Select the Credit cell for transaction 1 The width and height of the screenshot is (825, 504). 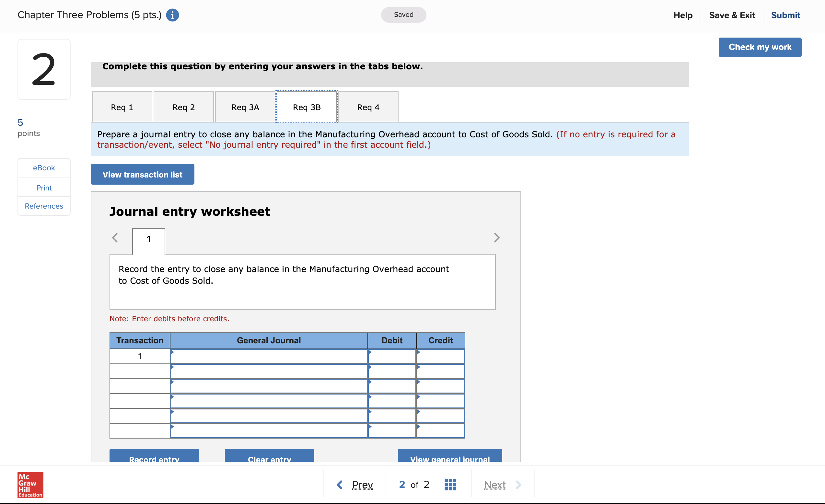(x=440, y=356)
